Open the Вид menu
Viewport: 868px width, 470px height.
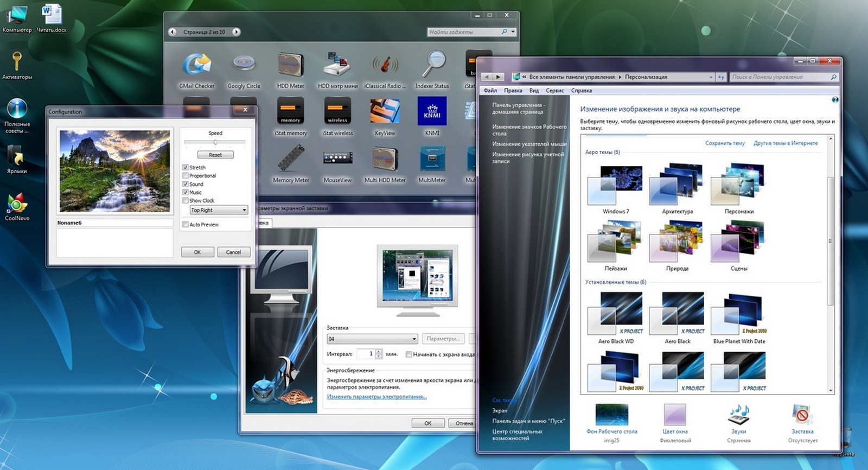click(x=534, y=91)
